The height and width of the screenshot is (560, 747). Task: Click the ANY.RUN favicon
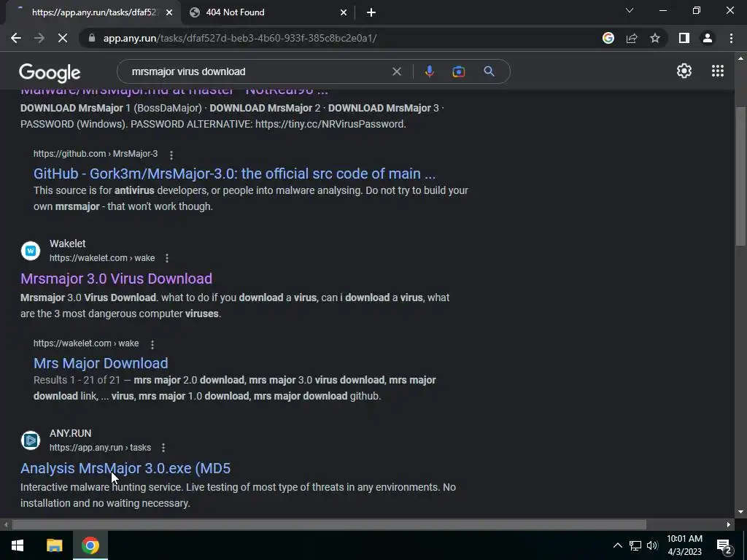[31, 440]
